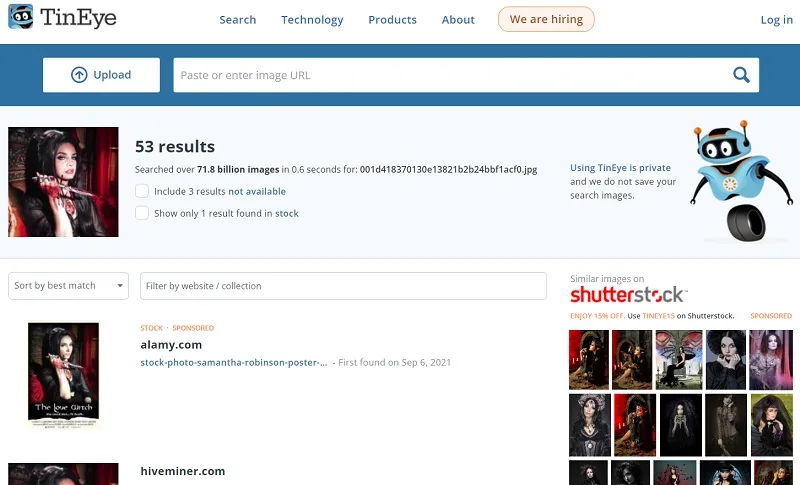Open the first Shutterstock similar image

tap(589, 360)
